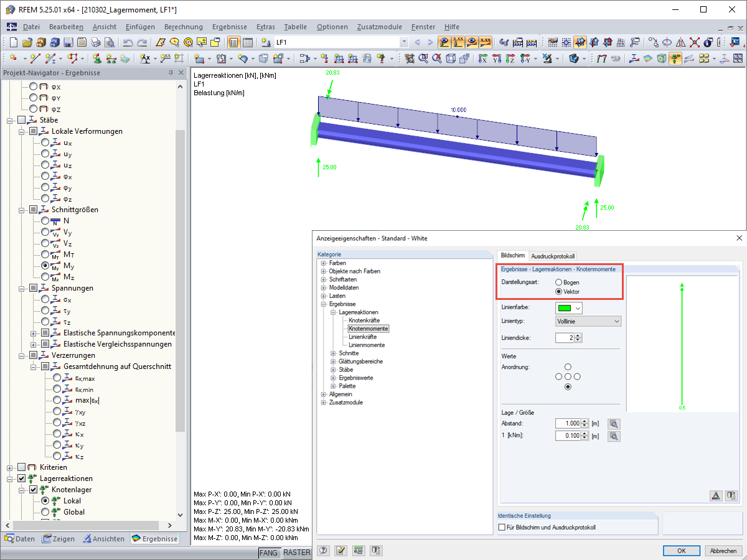The height and width of the screenshot is (560, 747).
Task: Toggle the Project Navigator panel icon
Action: (233, 42)
